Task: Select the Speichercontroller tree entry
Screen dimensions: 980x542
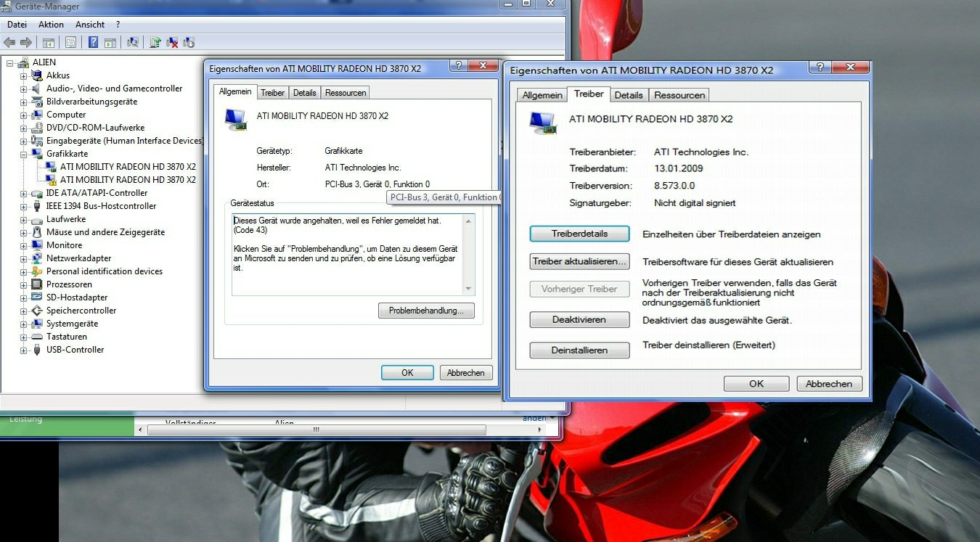Action: 81,311
